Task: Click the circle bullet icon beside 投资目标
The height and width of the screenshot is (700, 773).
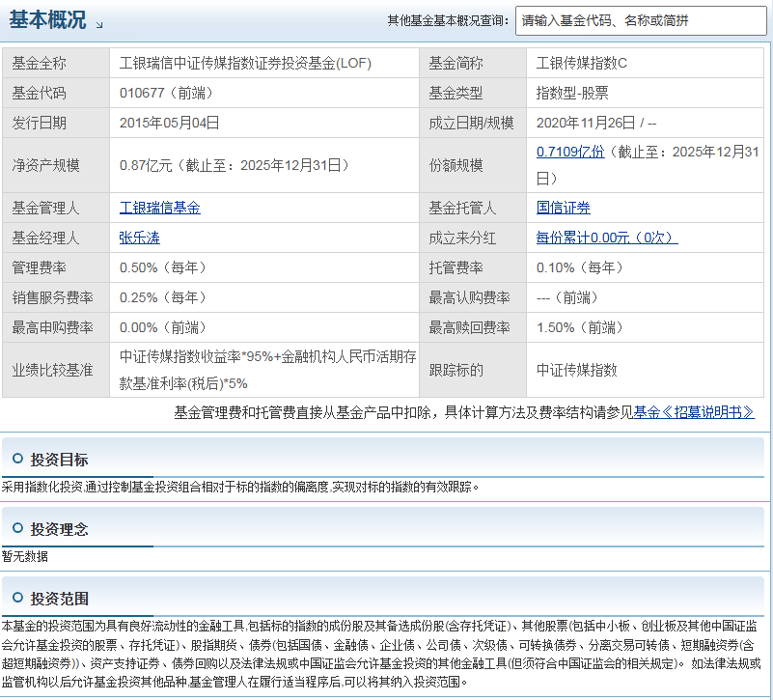Action: 17,459
